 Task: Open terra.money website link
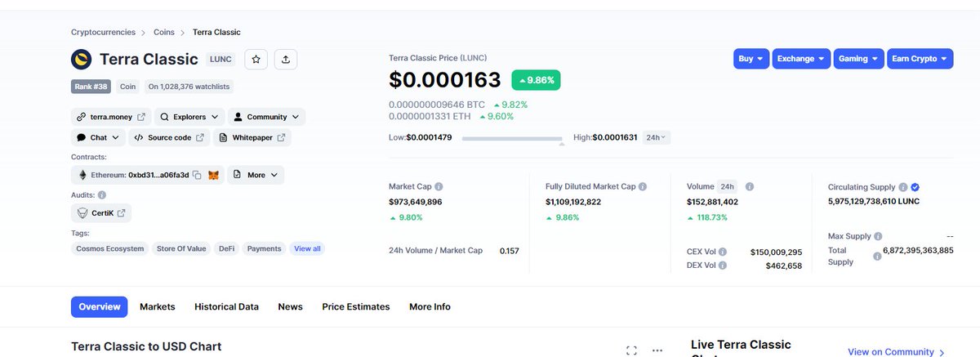(x=111, y=117)
